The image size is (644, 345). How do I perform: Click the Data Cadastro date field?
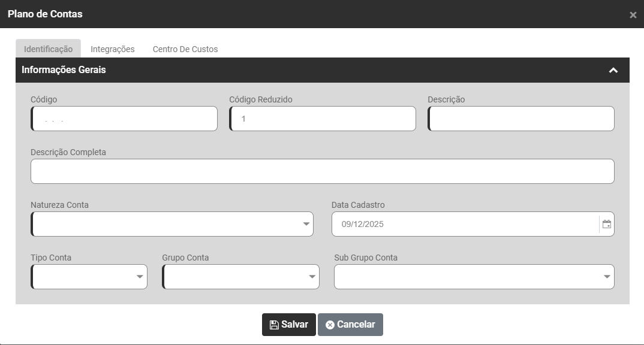coord(465,224)
